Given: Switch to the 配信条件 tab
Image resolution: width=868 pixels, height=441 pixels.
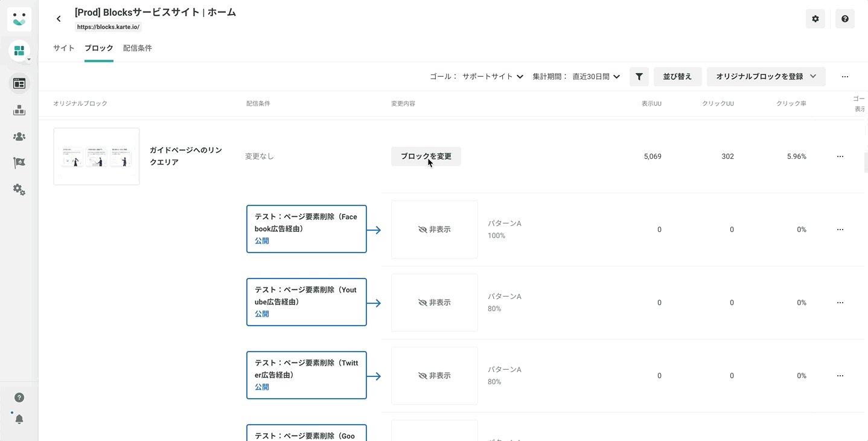Looking at the screenshot, I should 137,48.
